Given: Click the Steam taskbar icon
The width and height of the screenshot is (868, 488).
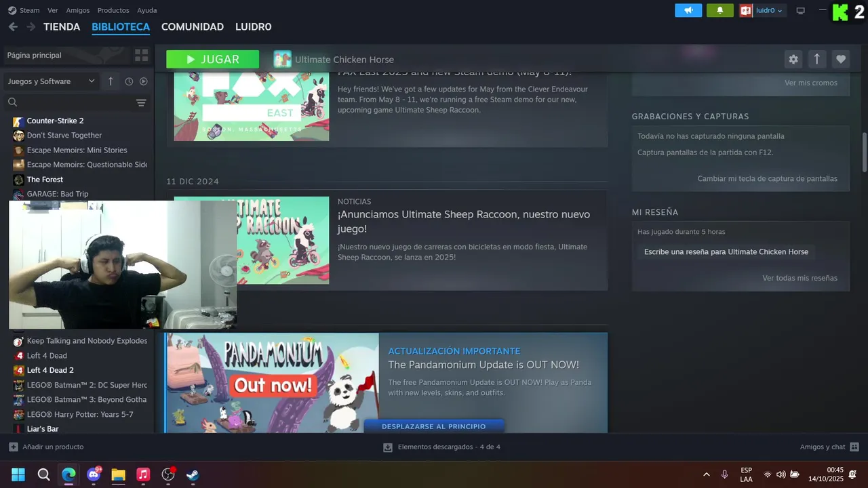Looking at the screenshot, I should pyautogui.click(x=193, y=474).
